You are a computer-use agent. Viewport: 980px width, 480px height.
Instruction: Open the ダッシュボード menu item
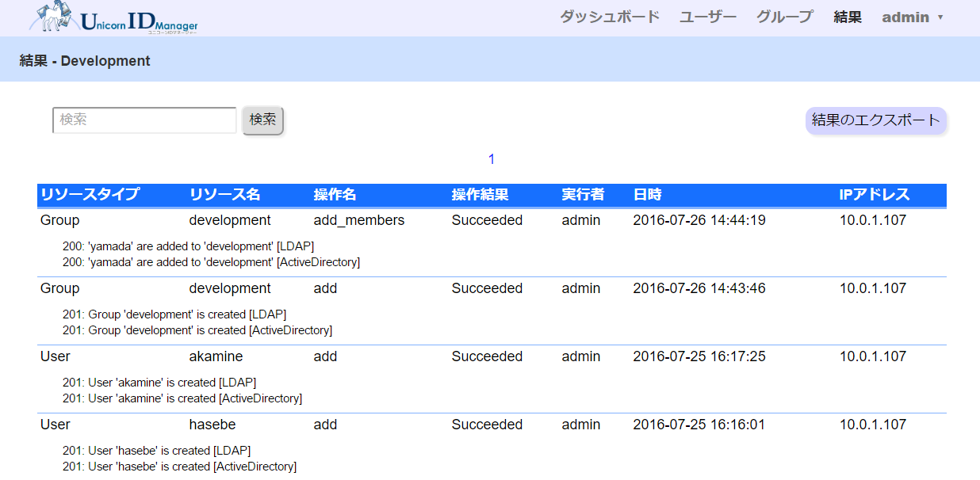[609, 17]
